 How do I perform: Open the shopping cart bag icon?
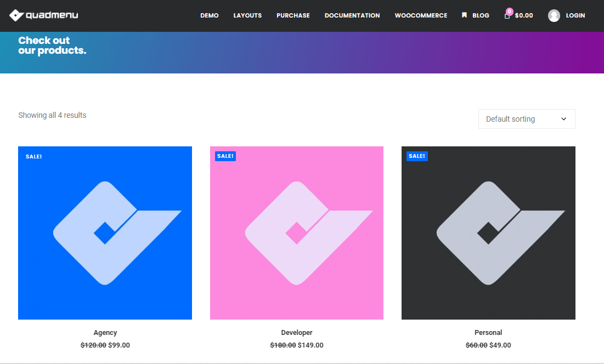pyautogui.click(x=507, y=16)
